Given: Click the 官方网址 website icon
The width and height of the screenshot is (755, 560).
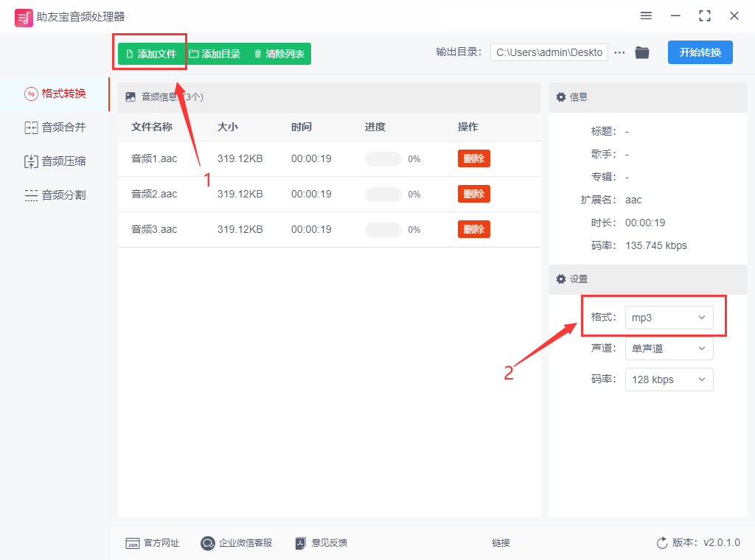Looking at the screenshot, I should (131, 543).
